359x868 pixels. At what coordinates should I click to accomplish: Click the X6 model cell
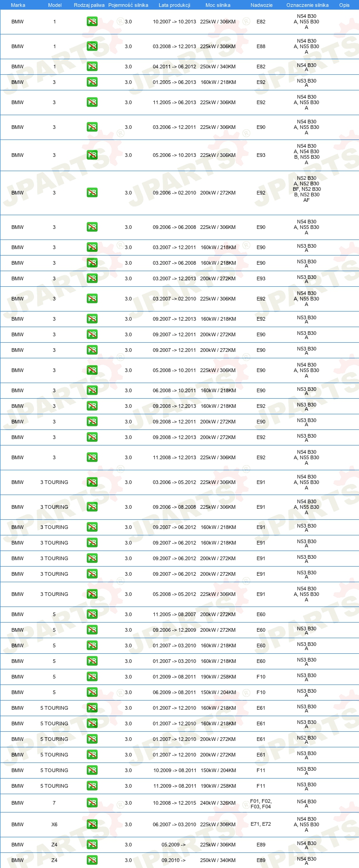coord(54,824)
